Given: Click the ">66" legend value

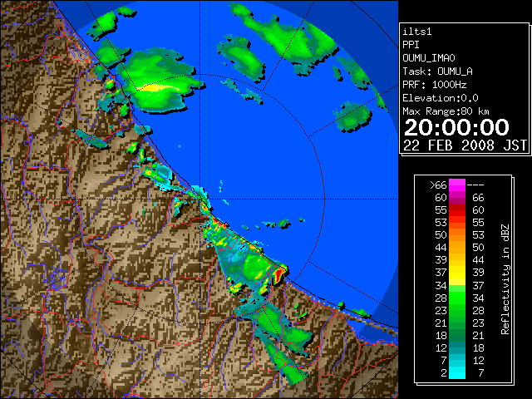Looking at the screenshot, I should 438,185.
